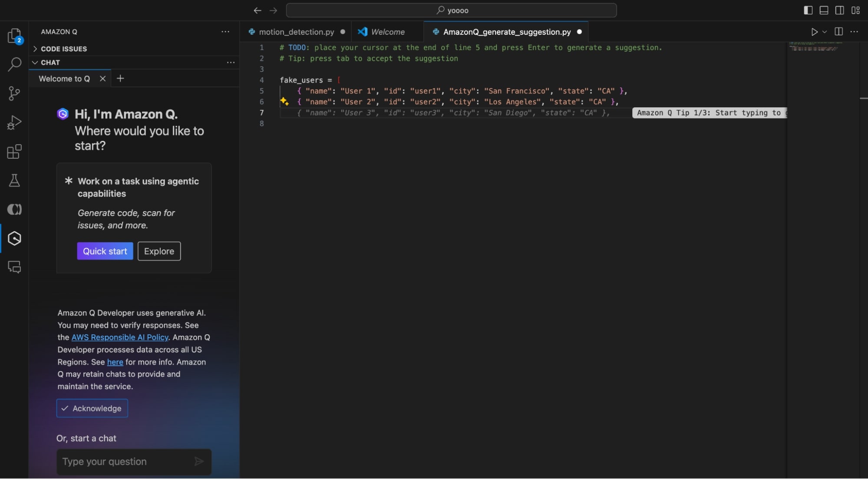Click the AMAZON Q panel title

59,32
